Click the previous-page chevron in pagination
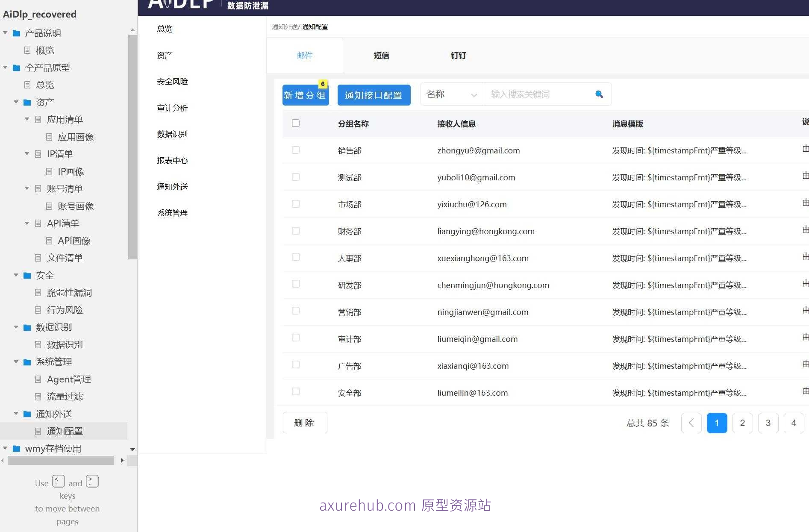Image resolution: width=809 pixels, height=532 pixels. point(691,423)
